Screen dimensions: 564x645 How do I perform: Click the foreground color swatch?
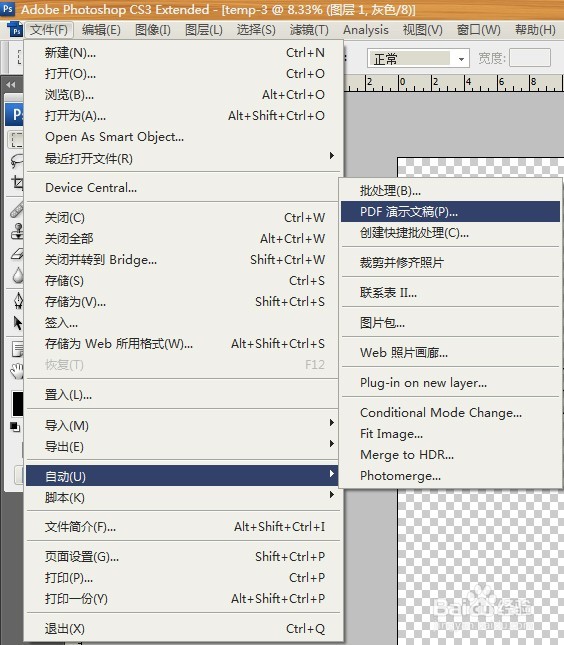click(x=17, y=404)
